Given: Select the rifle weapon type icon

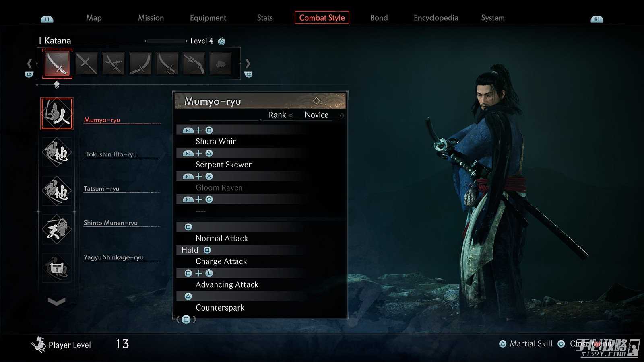Looking at the screenshot, I should click(x=194, y=64).
